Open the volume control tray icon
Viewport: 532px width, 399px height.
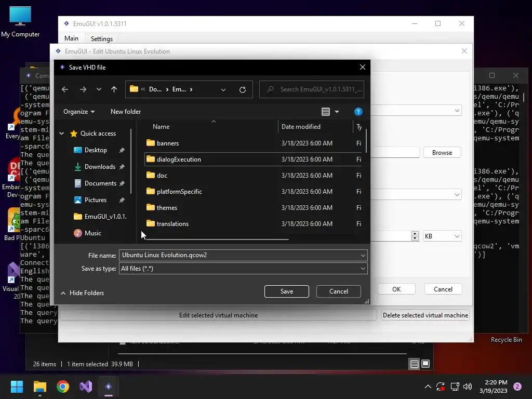[x=468, y=387]
